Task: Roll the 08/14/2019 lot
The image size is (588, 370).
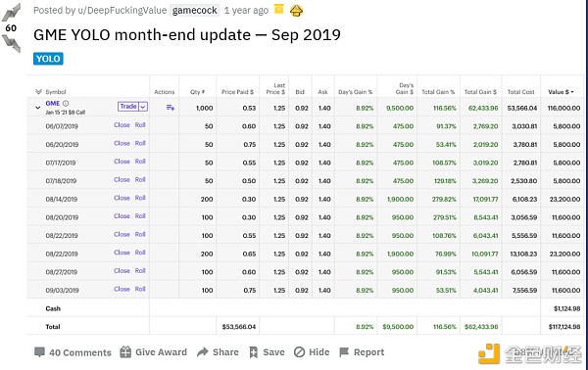Action: (x=140, y=198)
